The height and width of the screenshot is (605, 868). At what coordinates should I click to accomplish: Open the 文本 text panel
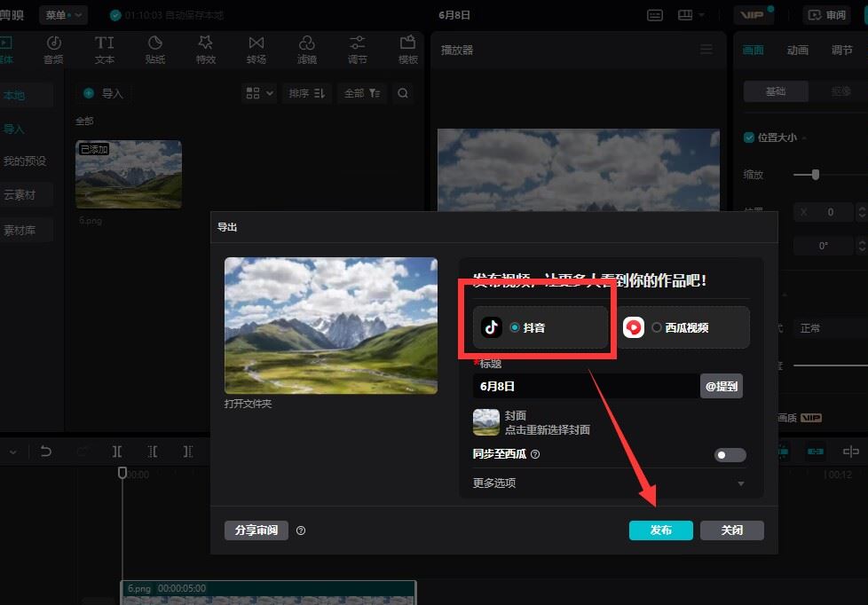(x=104, y=50)
